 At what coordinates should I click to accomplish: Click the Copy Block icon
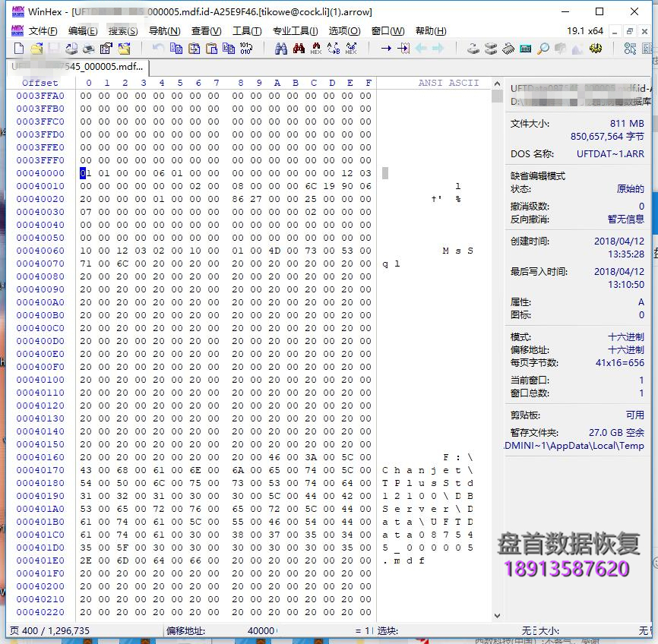pyautogui.click(x=176, y=49)
